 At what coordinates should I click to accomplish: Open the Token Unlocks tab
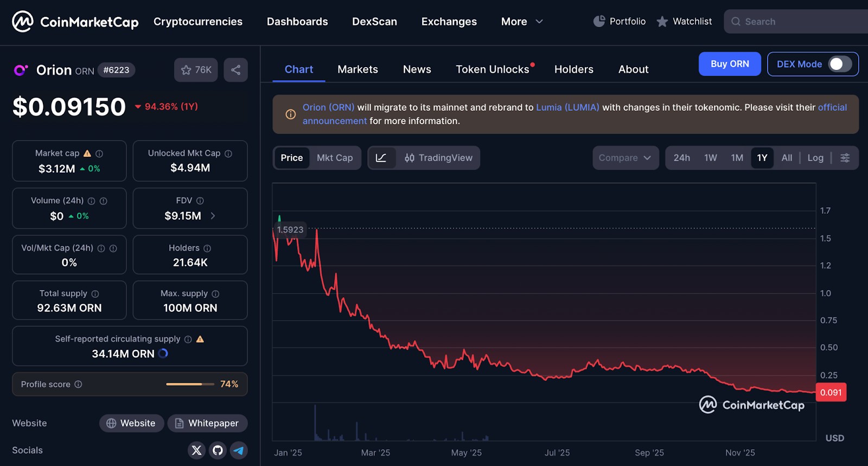[x=493, y=69]
